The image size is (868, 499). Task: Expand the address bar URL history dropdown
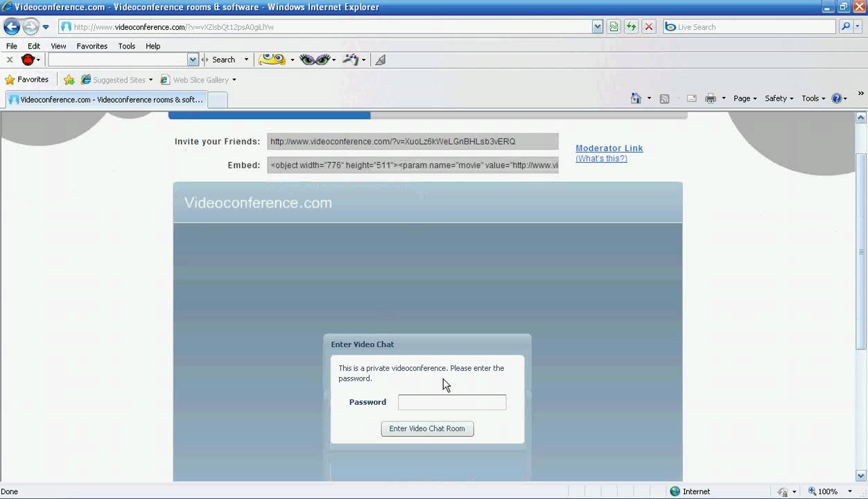click(598, 27)
